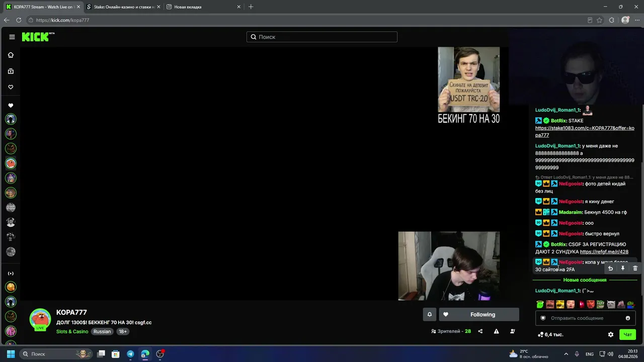The width and height of the screenshot is (644, 362).
Task: Click the KOPA777 channel name
Action: coord(71,312)
